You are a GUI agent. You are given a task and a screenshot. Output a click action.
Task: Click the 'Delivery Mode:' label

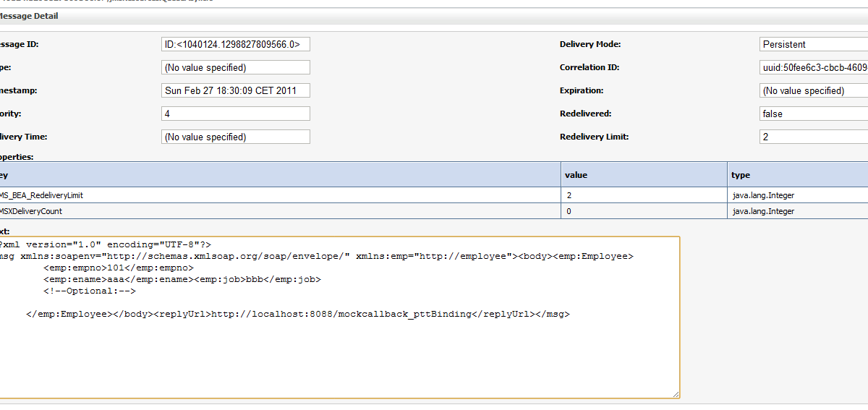(x=590, y=44)
